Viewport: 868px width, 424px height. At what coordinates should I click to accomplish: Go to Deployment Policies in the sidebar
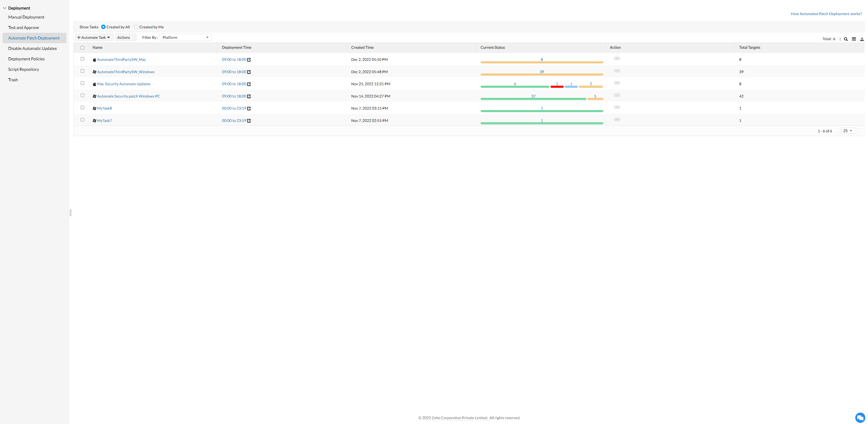(26, 59)
